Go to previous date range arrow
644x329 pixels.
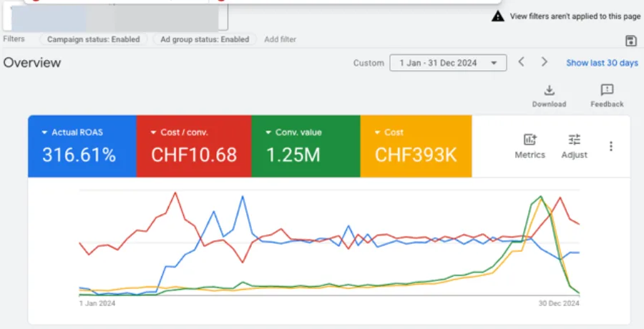point(521,62)
